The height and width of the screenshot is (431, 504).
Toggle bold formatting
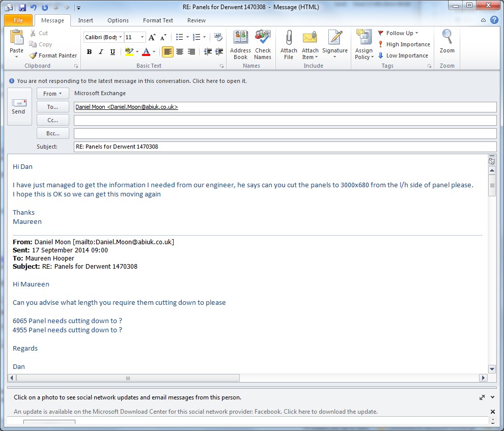[90, 52]
